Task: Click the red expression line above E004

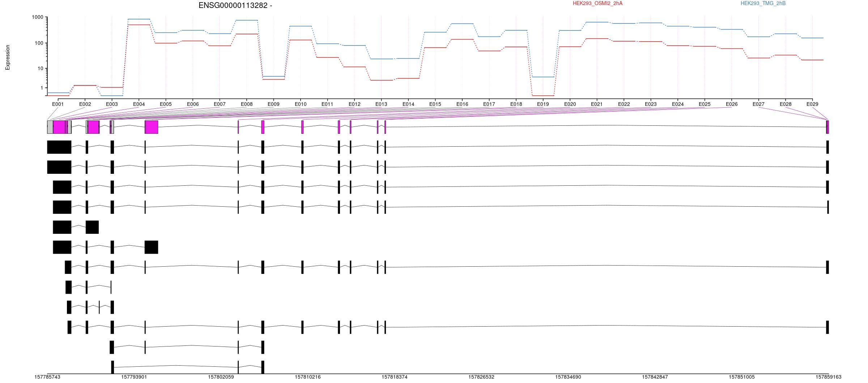Action: click(139, 25)
